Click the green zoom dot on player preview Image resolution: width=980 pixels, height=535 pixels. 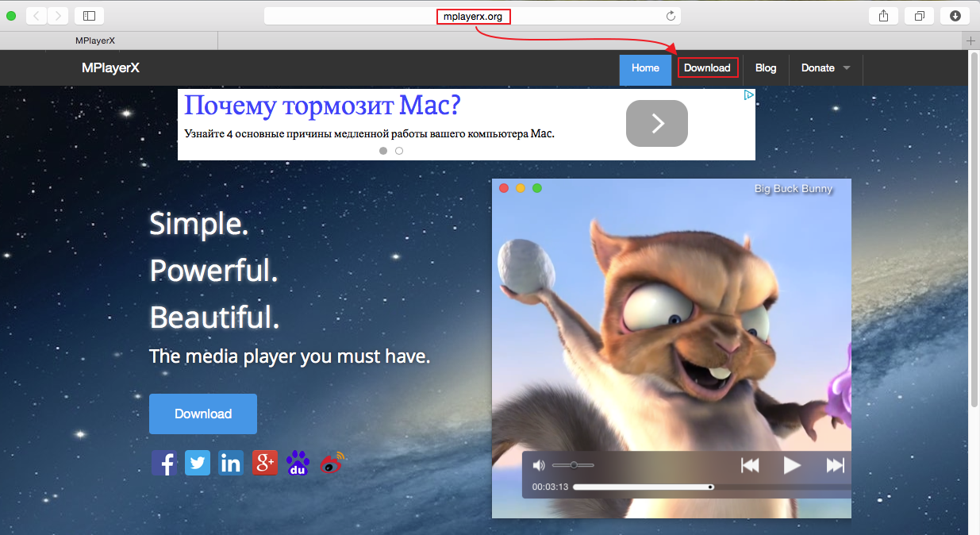pyautogui.click(x=537, y=188)
